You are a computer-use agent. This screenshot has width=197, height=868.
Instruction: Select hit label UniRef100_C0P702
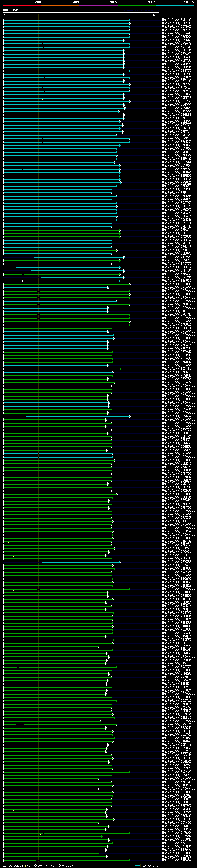click(177, 135)
